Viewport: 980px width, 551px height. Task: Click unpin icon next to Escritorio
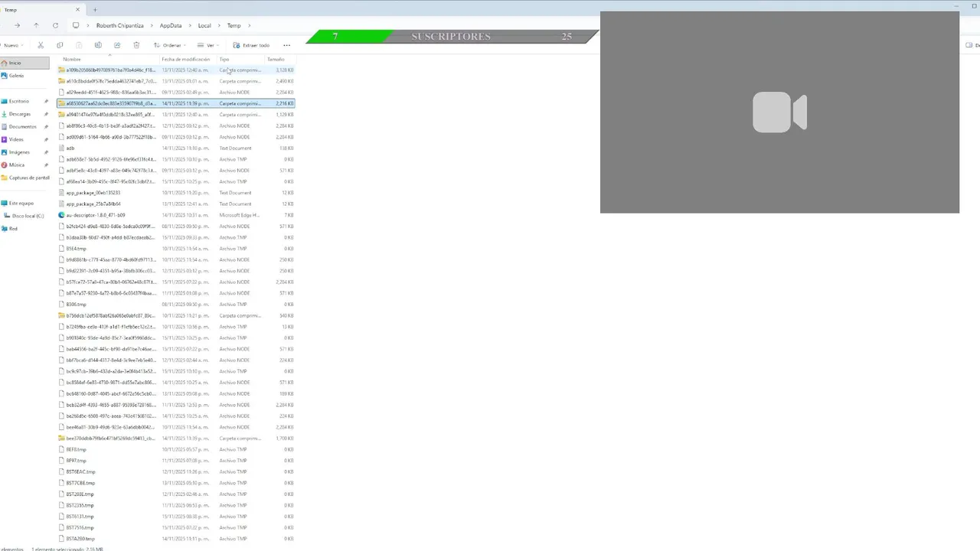coord(46,101)
